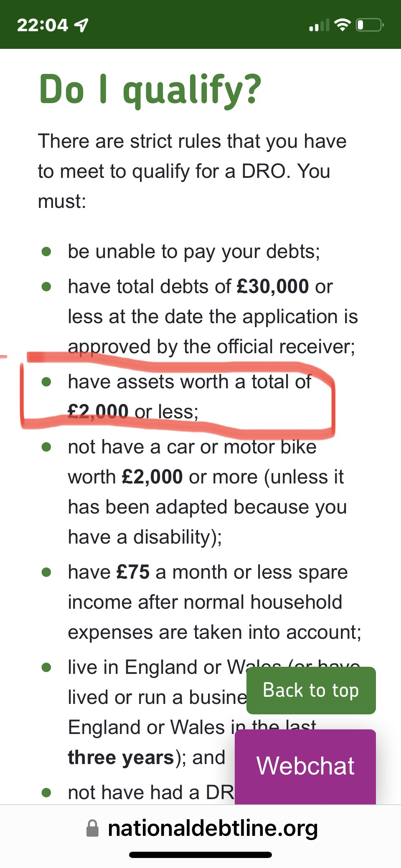The image size is (401, 868).
Task: Tap the green bullet beside 'be unable to pay'
Action: click(x=46, y=251)
